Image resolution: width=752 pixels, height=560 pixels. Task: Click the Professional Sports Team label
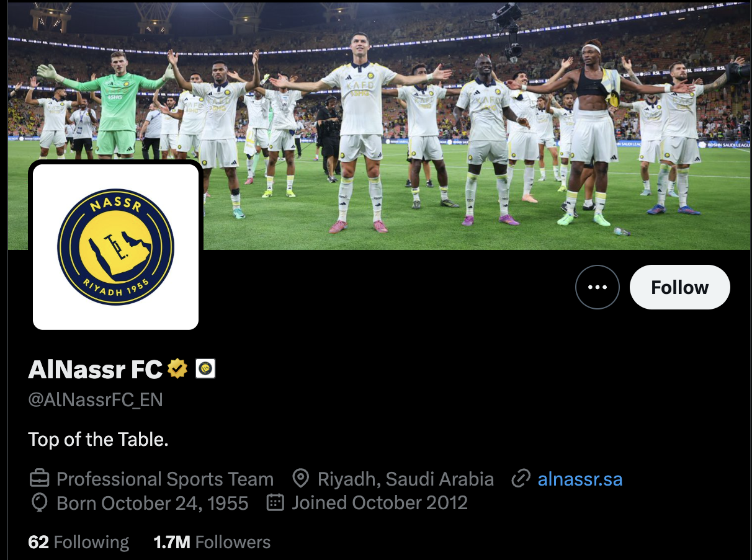pyautogui.click(x=165, y=479)
